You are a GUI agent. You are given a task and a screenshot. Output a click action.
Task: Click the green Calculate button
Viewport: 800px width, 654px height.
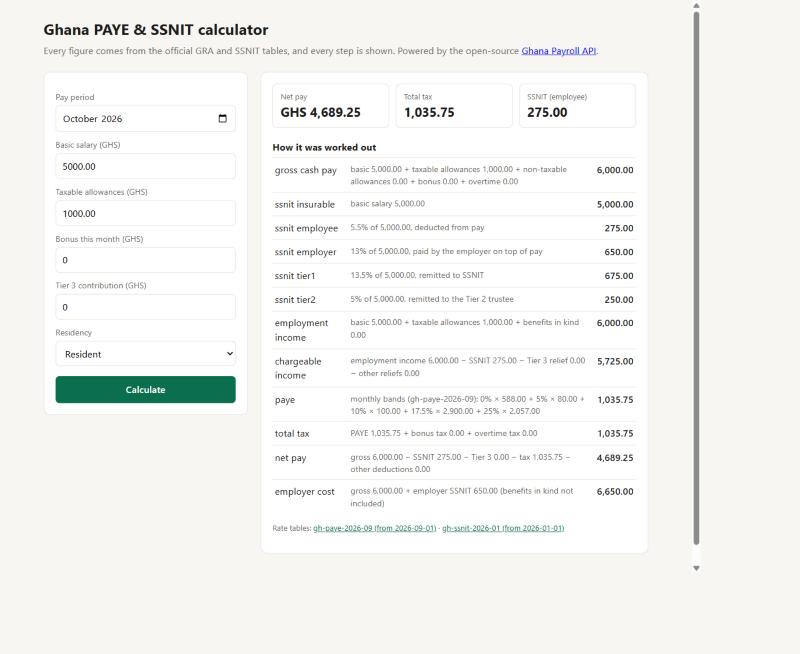[145, 390]
